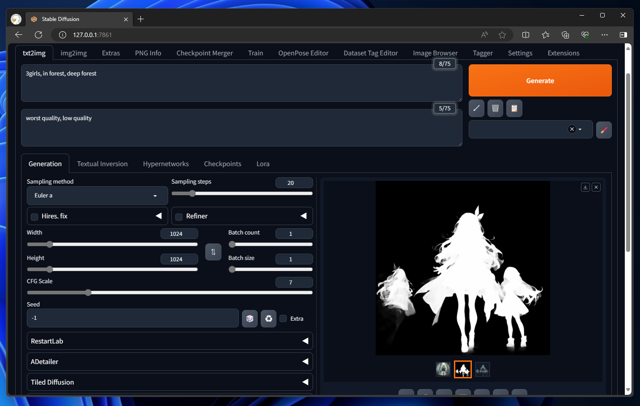Open the Tagger tab

[482, 53]
